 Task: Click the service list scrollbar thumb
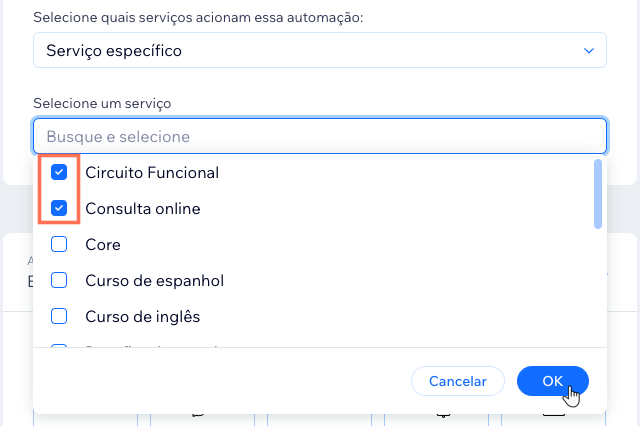pyautogui.click(x=598, y=194)
